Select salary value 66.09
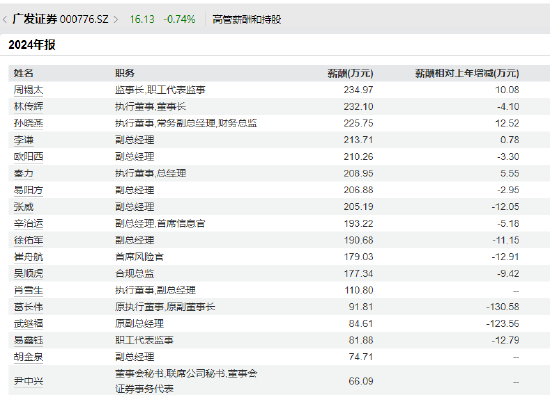This screenshot has width=550, height=395. pyautogui.click(x=361, y=381)
